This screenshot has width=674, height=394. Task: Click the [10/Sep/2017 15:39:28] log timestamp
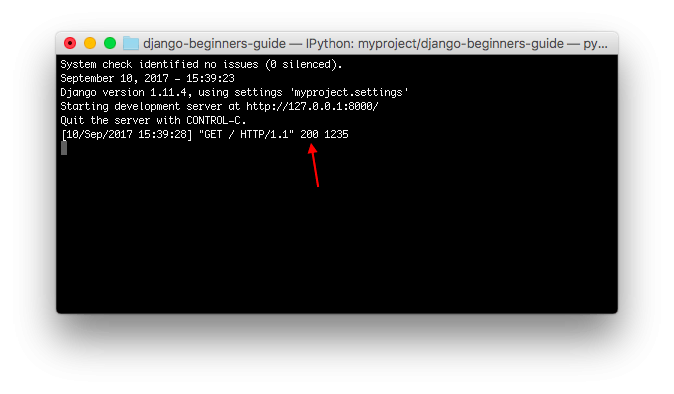[x=126, y=134]
